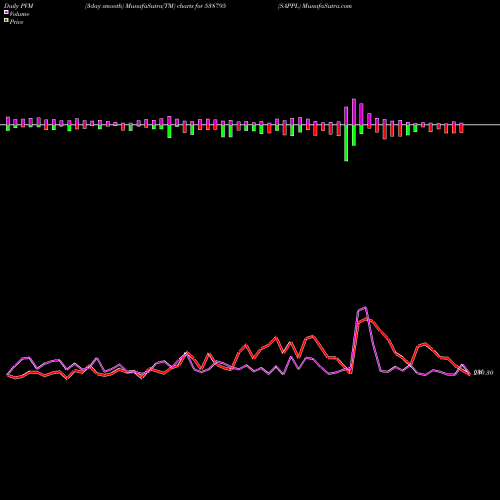Screen dimensions: 500x500
Task: Click the longest green downward bar
Action: pyautogui.click(x=346, y=143)
